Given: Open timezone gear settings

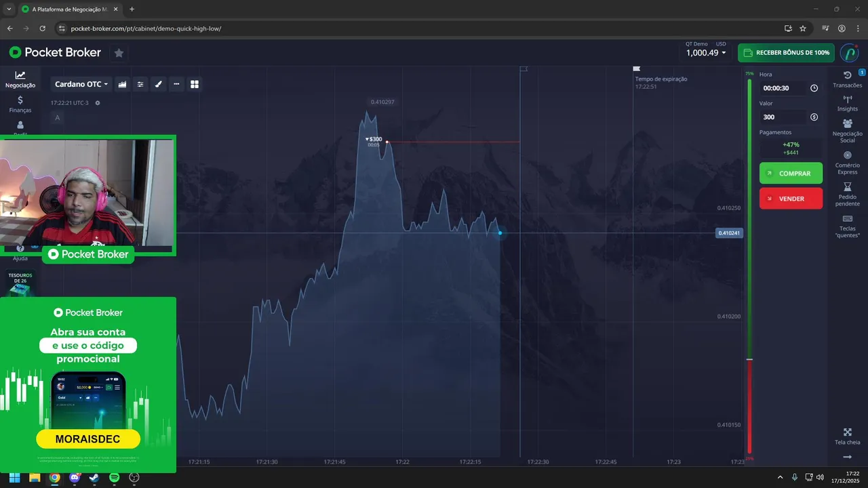Looking at the screenshot, I should tap(98, 103).
